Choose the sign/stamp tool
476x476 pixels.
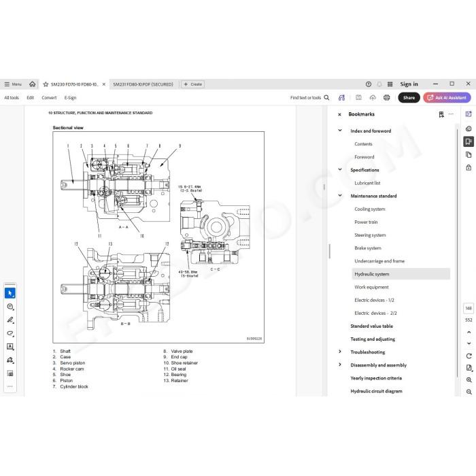click(x=10, y=360)
